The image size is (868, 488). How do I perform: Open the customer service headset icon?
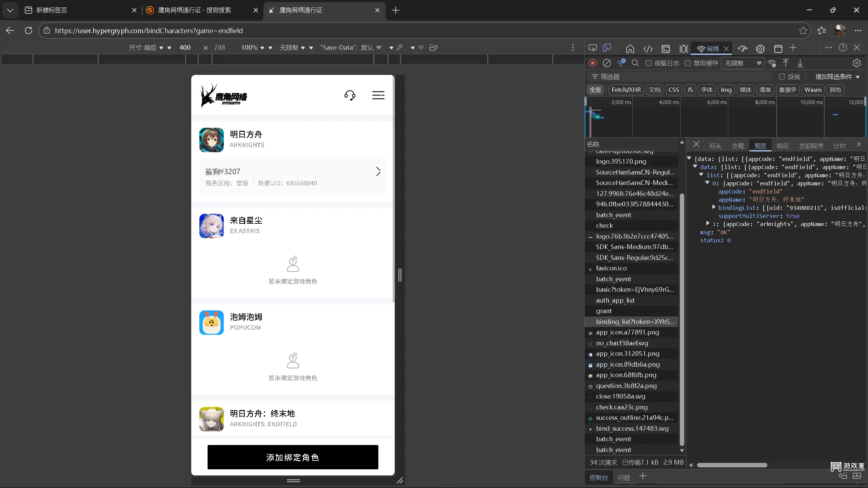click(x=350, y=95)
